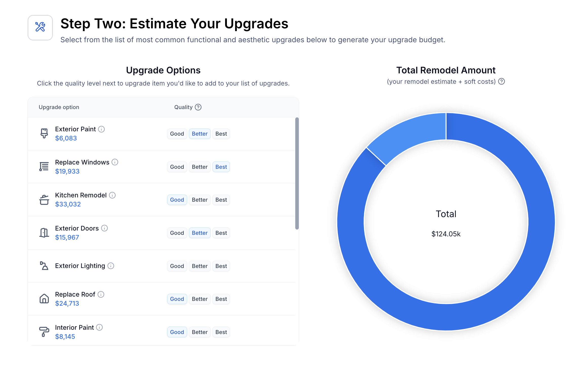
Task: Pick Best quality for Exterior Lighting
Action: (x=221, y=266)
